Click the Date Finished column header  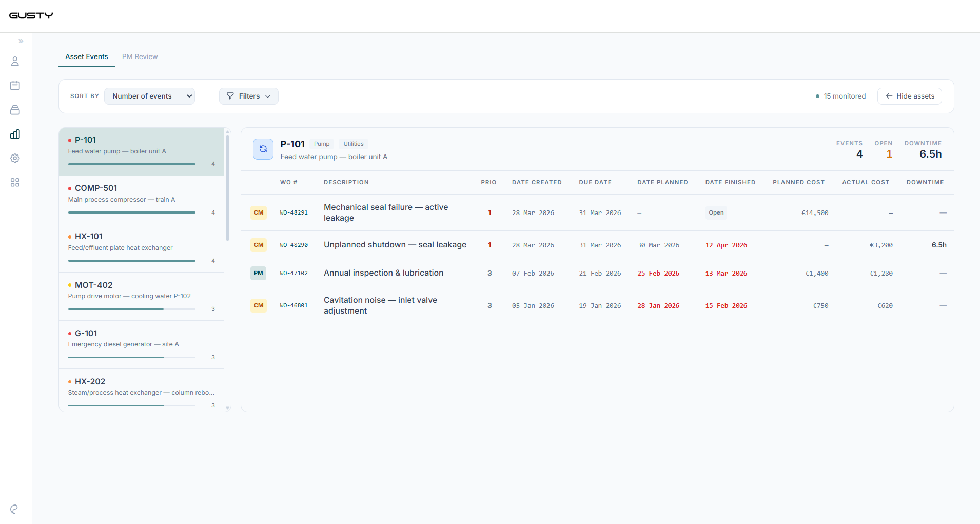pyautogui.click(x=730, y=182)
